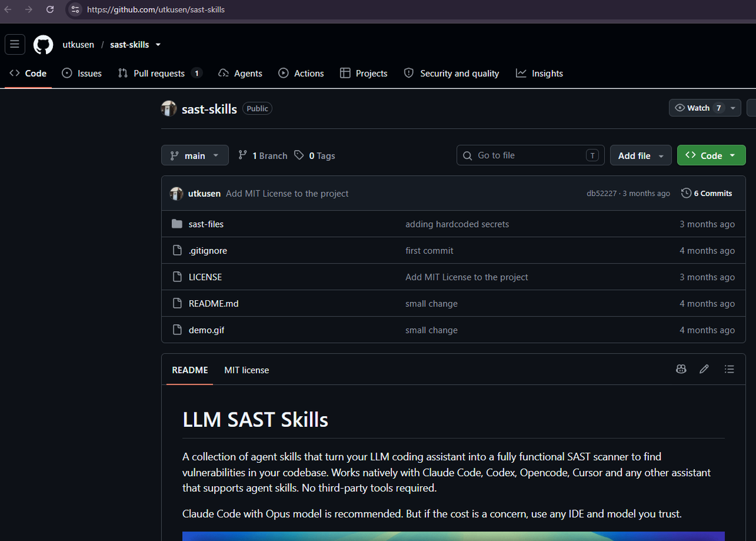Open the Projects tab

pyautogui.click(x=364, y=73)
